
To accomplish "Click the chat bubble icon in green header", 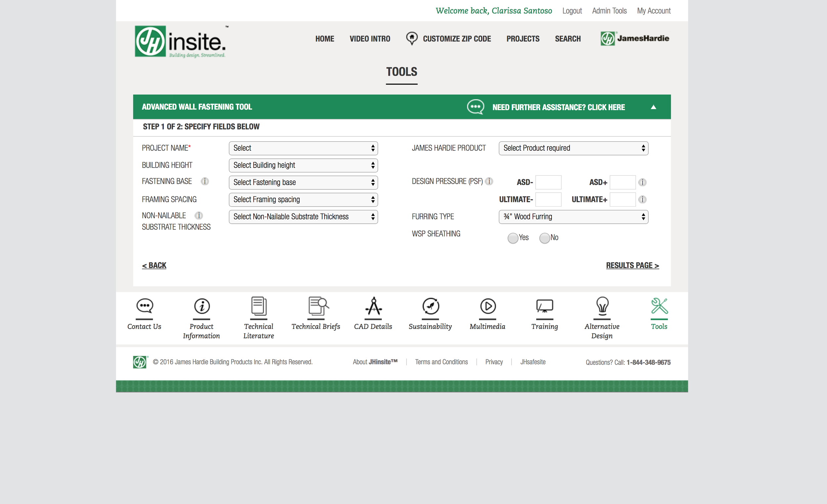I will [475, 107].
